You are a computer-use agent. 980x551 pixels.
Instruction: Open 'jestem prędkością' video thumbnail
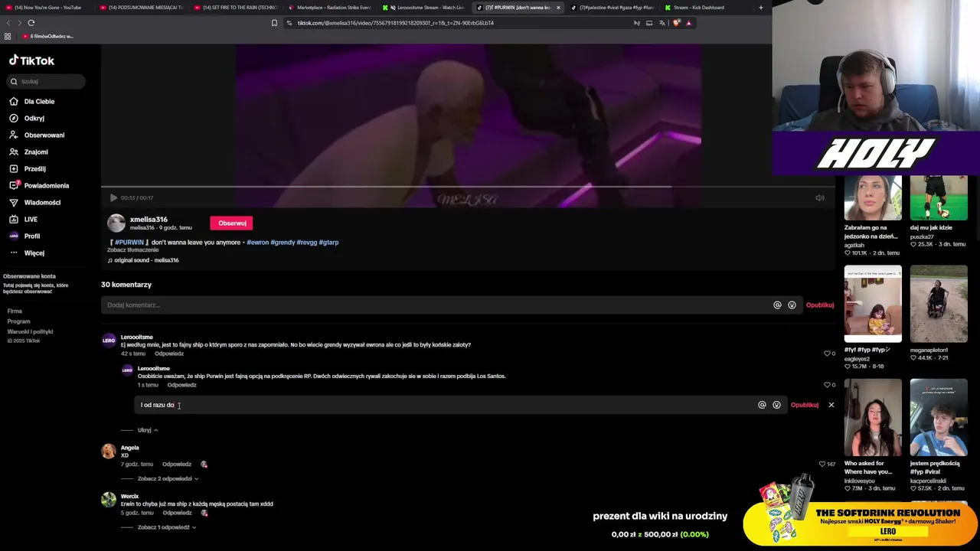click(x=939, y=417)
